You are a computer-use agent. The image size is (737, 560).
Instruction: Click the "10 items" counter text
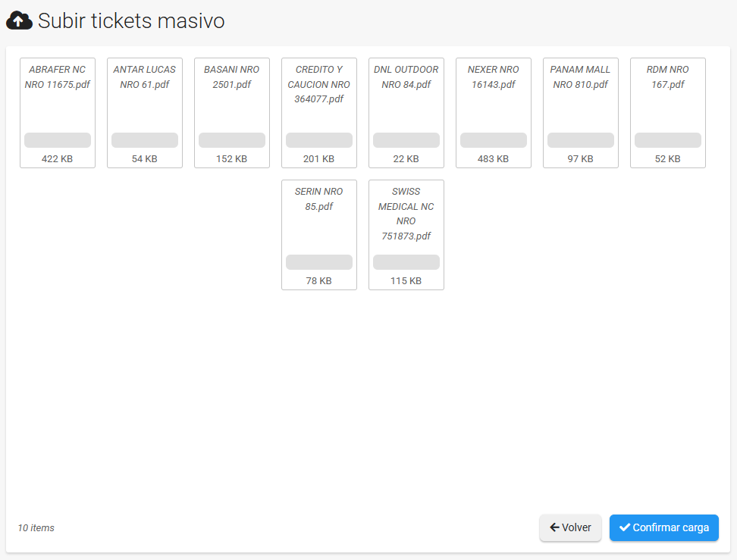click(x=36, y=528)
